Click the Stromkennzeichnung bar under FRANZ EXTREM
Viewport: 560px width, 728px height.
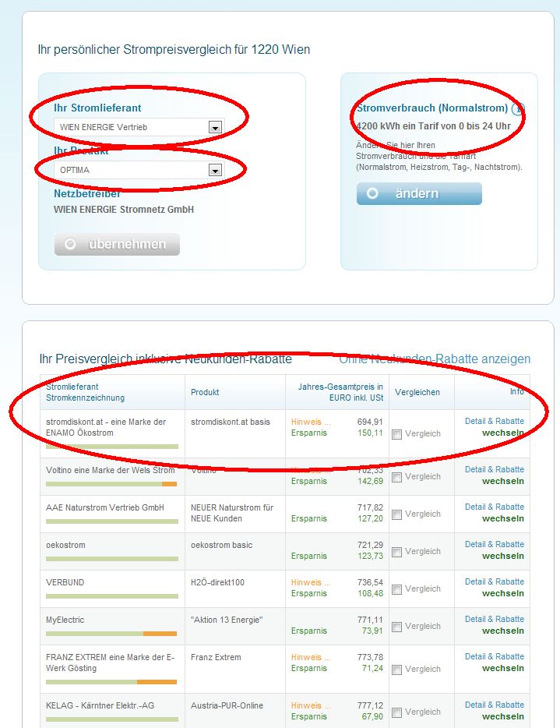click(111, 682)
